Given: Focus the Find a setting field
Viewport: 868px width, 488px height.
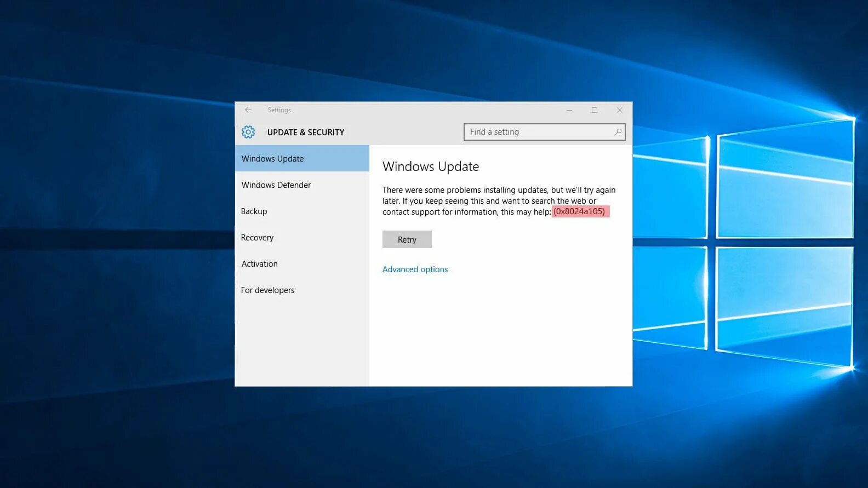Looking at the screenshot, I should (x=544, y=132).
